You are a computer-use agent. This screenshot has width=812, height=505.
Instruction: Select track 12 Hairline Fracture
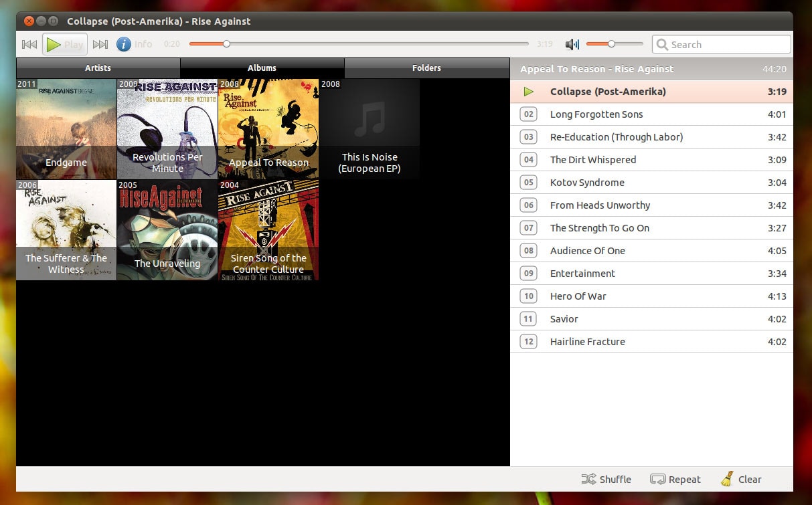coord(651,342)
